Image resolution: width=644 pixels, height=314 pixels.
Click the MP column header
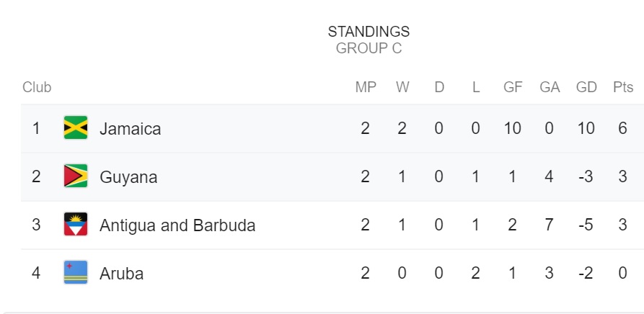click(366, 87)
